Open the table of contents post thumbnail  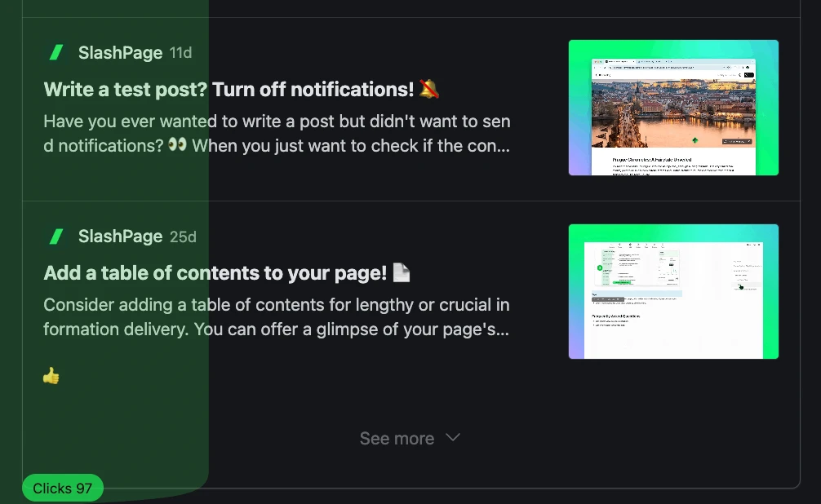[673, 291]
